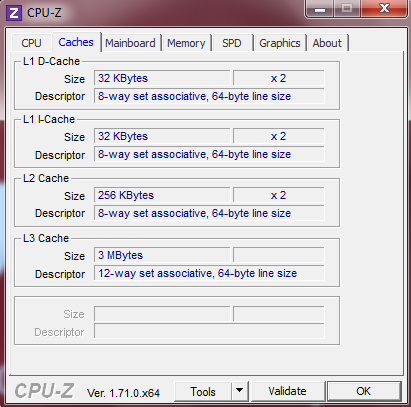The height and width of the screenshot is (407, 411).
Task: Click the L2 Cache size 256 KBytes field
Action: tap(162, 195)
